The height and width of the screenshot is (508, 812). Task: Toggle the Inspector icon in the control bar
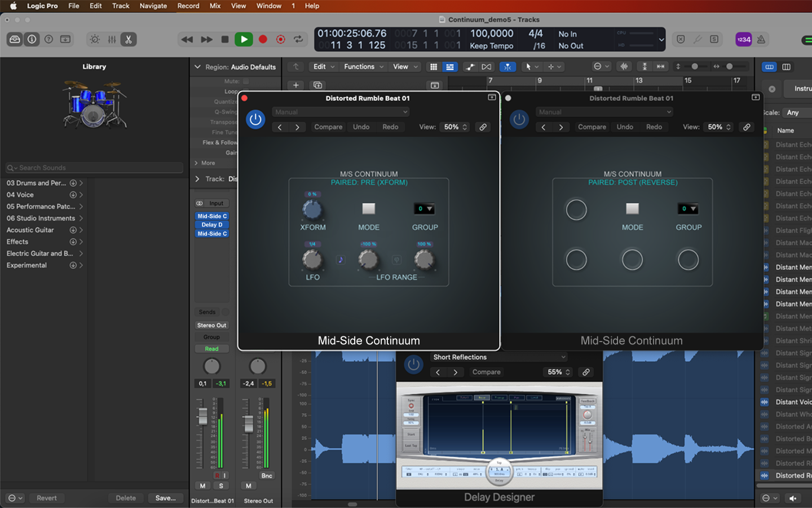tap(32, 40)
